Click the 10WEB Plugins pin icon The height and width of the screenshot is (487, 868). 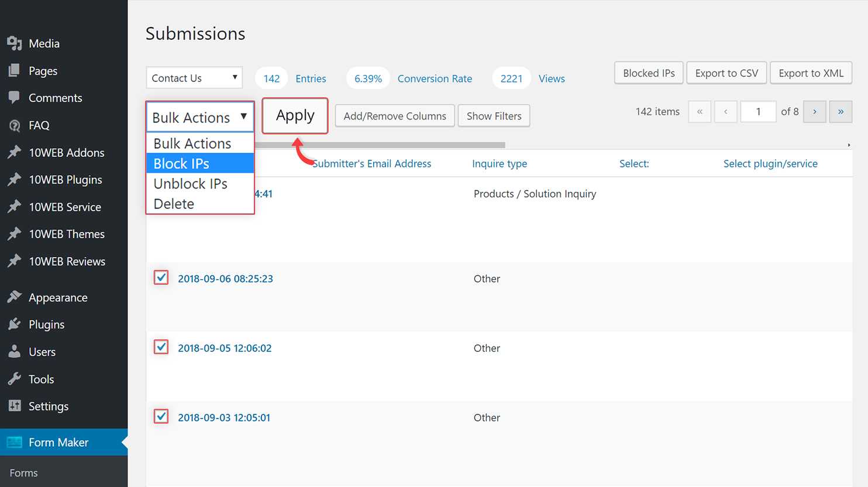pos(15,180)
